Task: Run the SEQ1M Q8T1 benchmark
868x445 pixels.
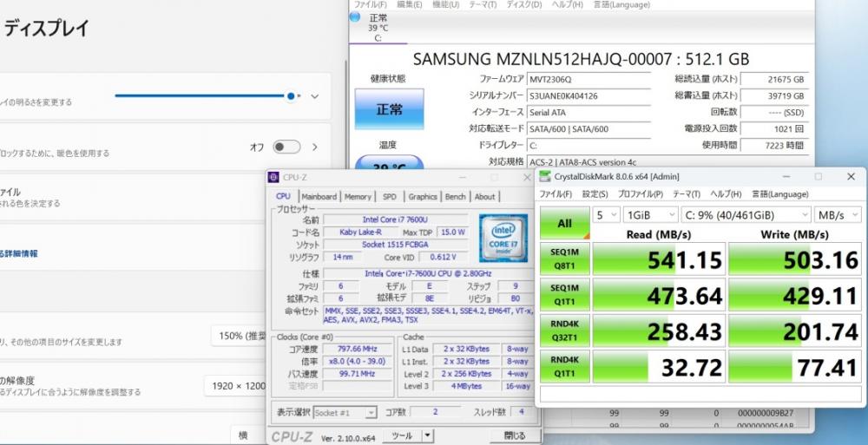Action: point(565,259)
